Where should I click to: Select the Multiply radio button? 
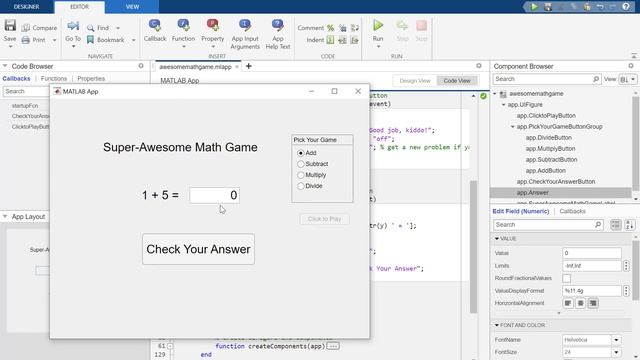pos(301,175)
